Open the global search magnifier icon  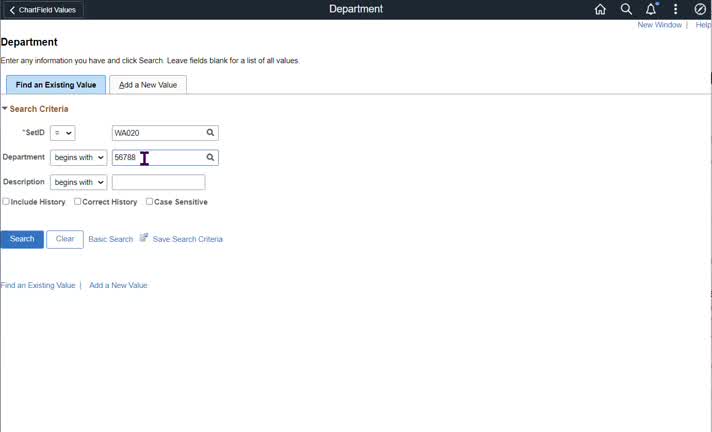[x=626, y=9]
